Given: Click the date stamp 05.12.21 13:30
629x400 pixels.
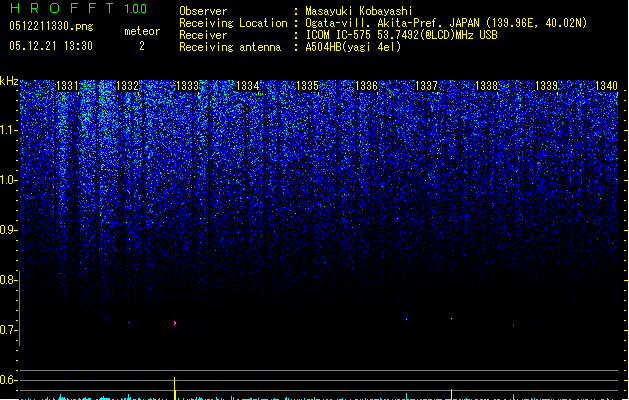Looking at the screenshot, I should (51, 46).
